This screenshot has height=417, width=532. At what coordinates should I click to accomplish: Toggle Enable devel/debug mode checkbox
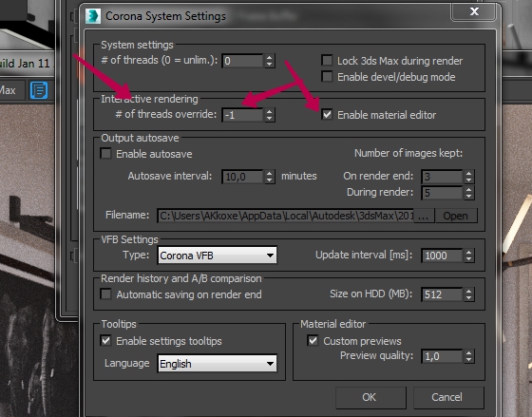pyautogui.click(x=327, y=76)
